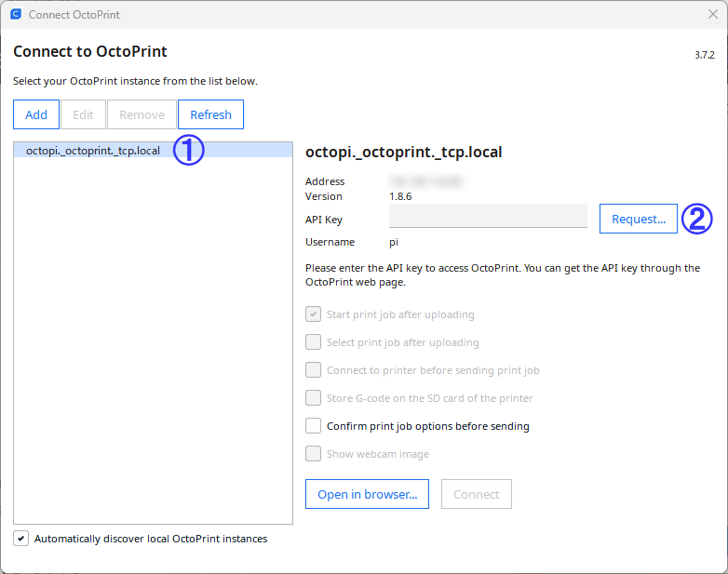728x574 pixels.
Task: Click the disabled Edit button
Action: [x=84, y=114]
